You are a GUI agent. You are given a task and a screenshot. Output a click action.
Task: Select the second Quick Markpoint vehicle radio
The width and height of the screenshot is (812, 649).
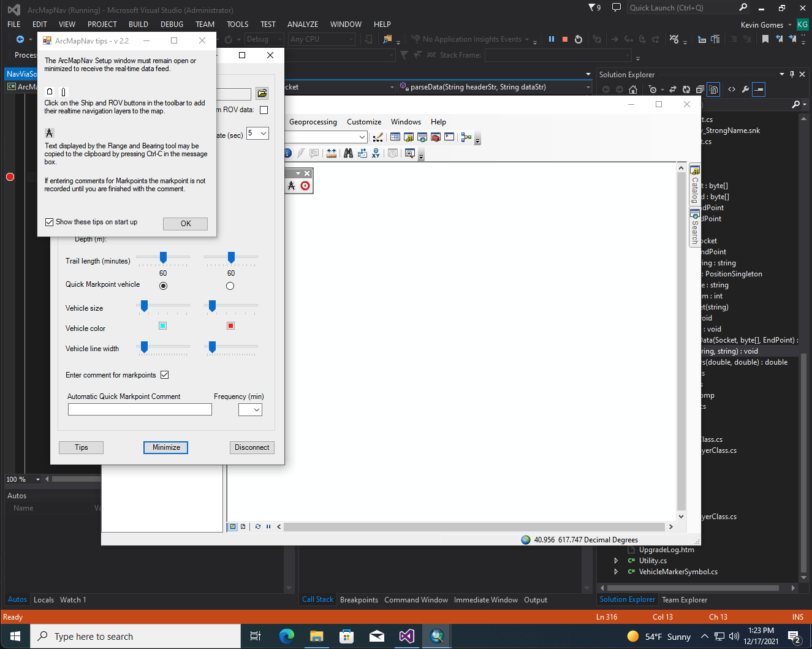click(230, 286)
